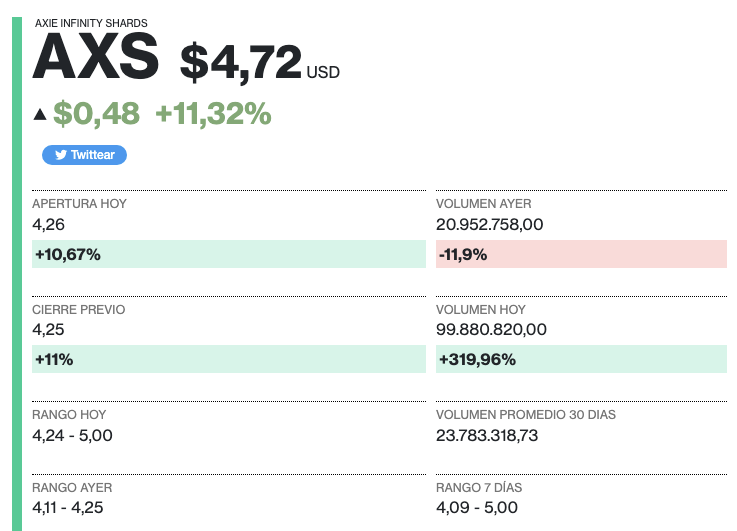Click the RANGO 7 DÍAS label
Image resolution: width=737 pixels, height=531 pixels.
coord(479,488)
